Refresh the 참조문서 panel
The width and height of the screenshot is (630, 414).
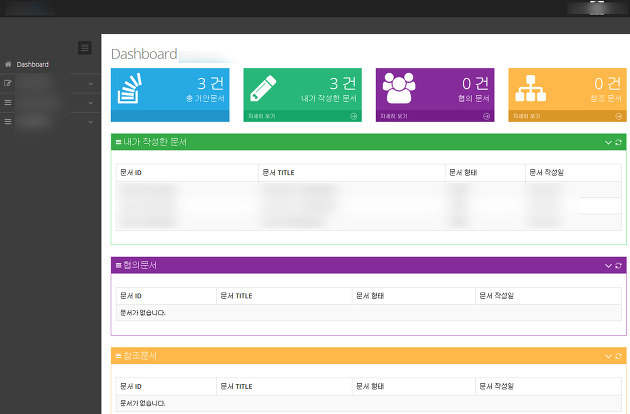(618, 356)
